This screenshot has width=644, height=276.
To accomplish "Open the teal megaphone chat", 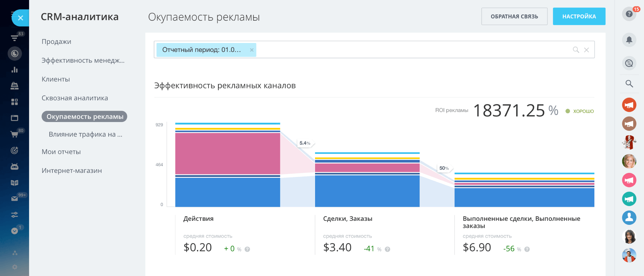I will tap(629, 199).
